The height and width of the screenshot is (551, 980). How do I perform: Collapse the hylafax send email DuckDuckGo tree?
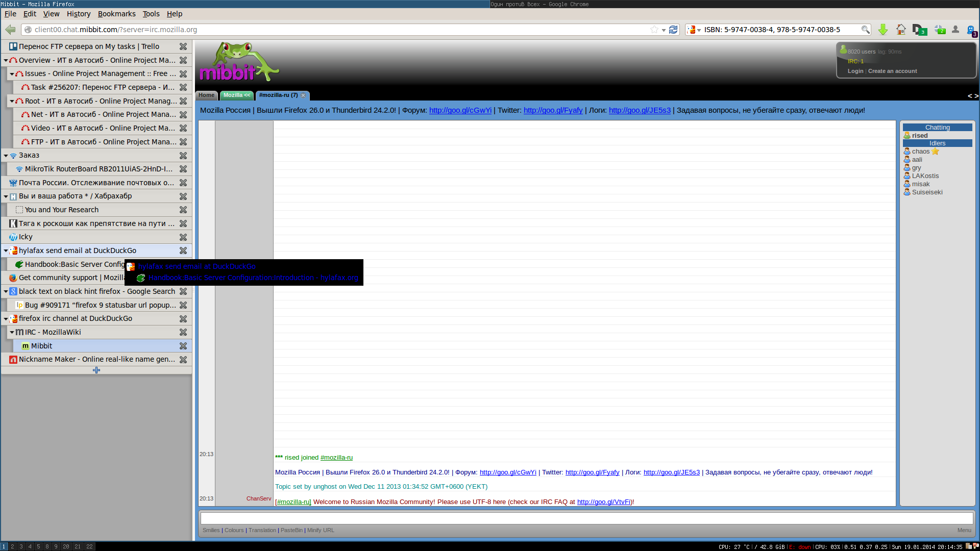click(x=6, y=251)
